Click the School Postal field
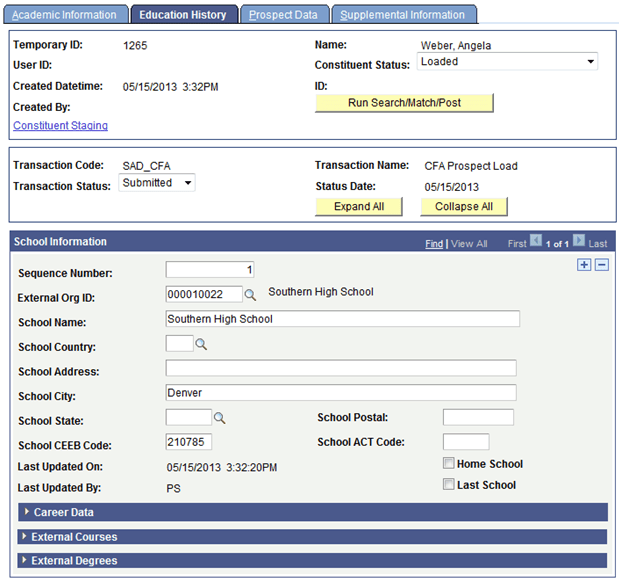619x582 pixels. [x=478, y=417]
